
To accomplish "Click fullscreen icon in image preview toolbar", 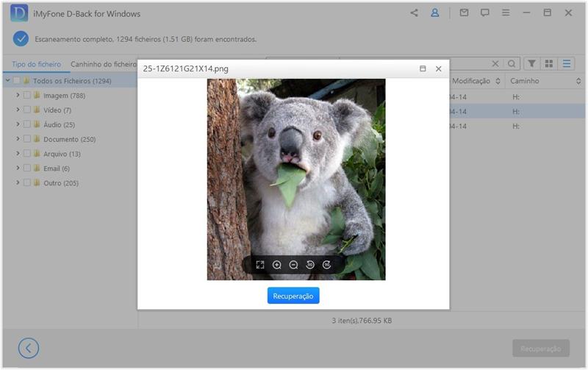I will [x=260, y=265].
